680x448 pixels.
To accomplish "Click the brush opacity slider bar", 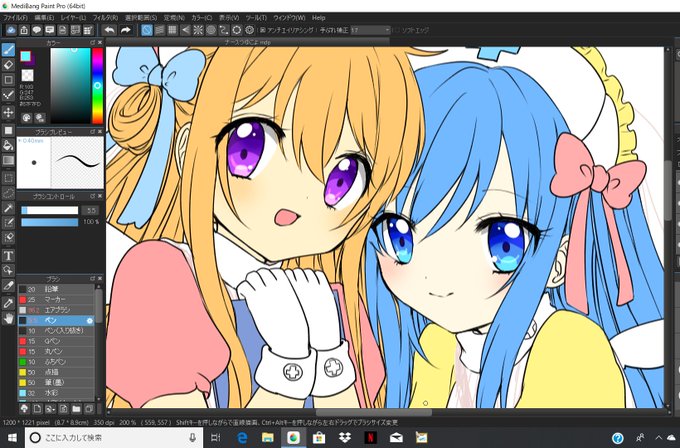I will (x=50, y=222).
